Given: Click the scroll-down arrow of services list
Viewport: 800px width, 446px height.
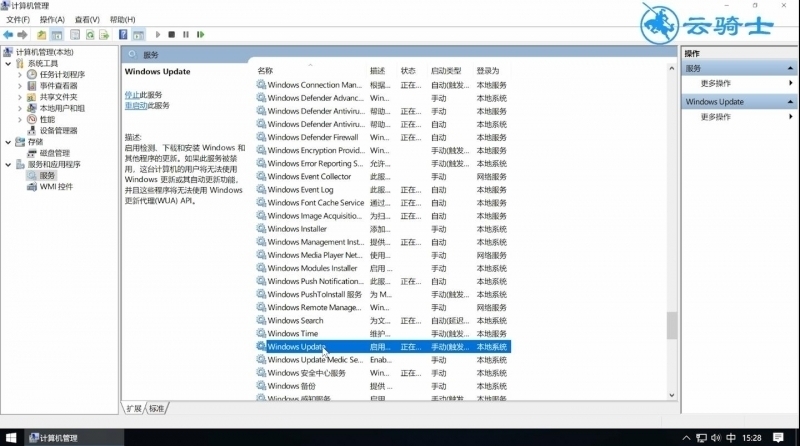Looking at the screenshot, I should (x=672, y=395).
